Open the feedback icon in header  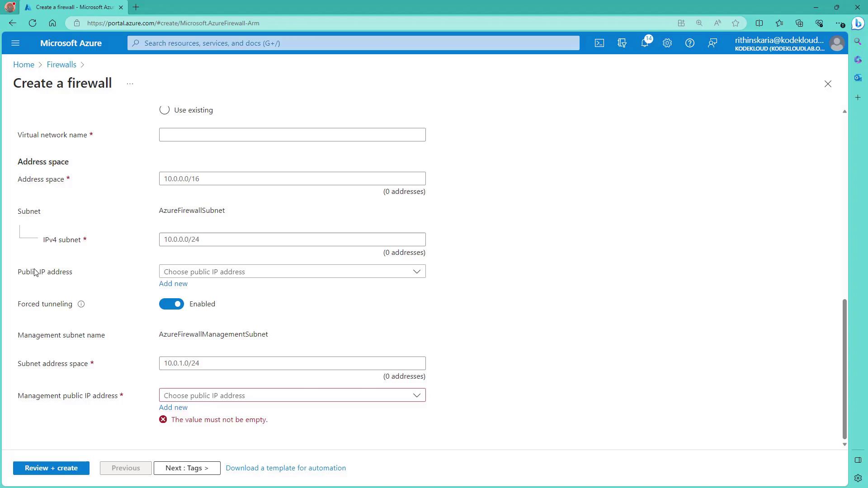coord(712,43)
